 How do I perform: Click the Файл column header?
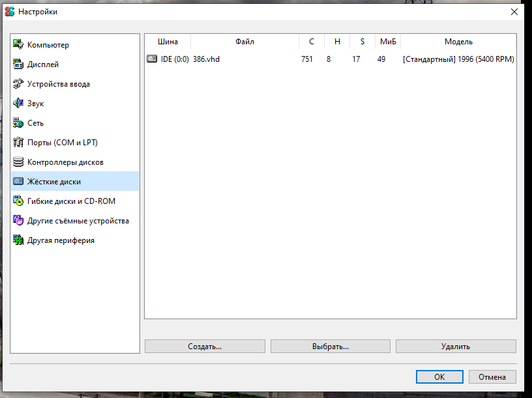(244, 42)
